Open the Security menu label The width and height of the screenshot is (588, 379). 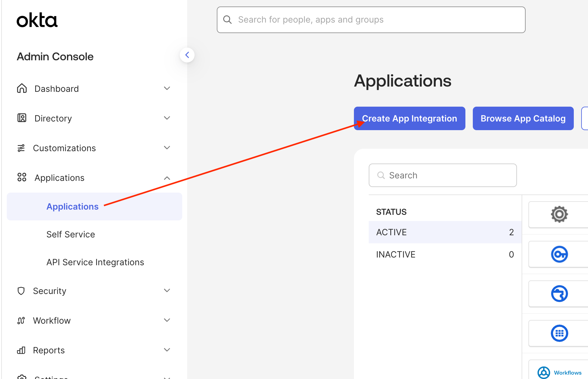49,291
